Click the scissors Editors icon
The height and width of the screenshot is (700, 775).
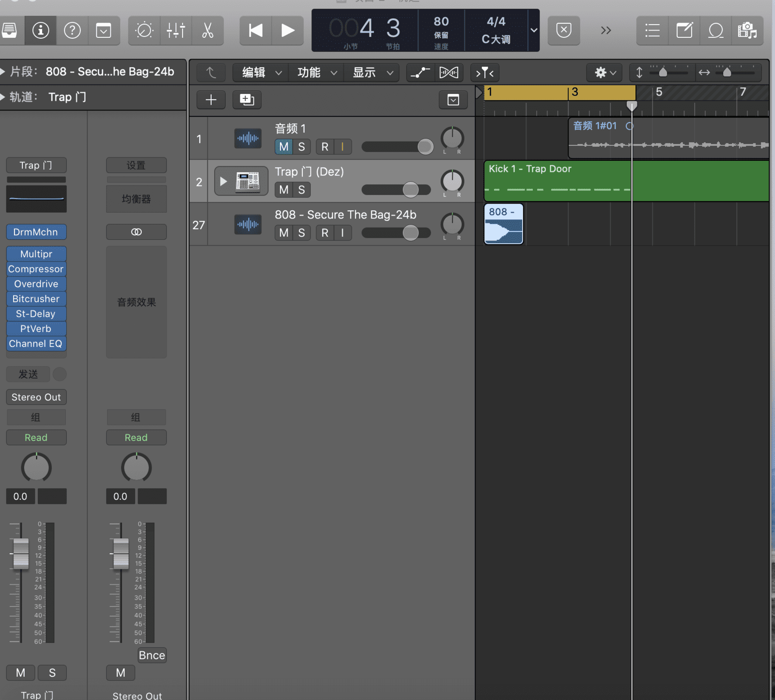207,31
